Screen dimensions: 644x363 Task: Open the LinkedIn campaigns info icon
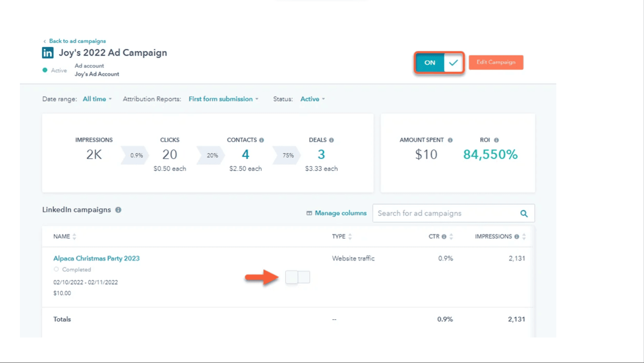[118, 210]
